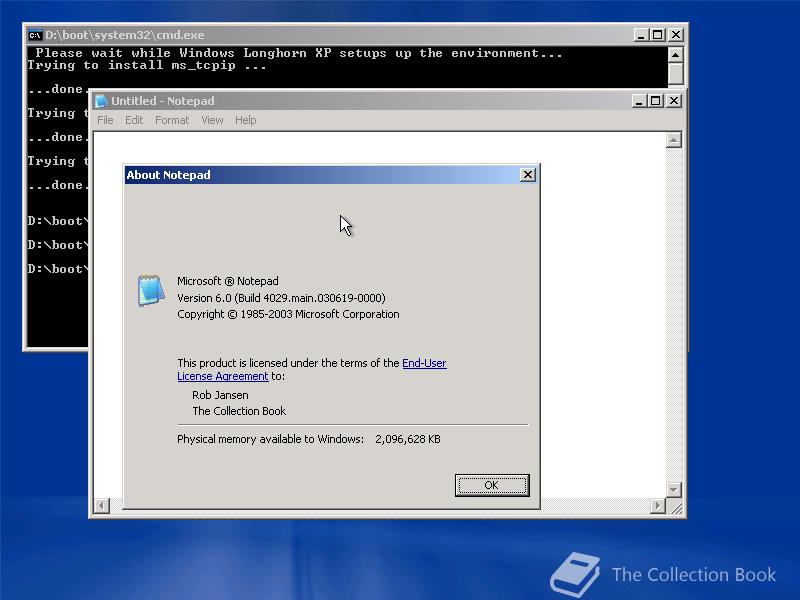Screen dimensions: 800x600
Task: Click the Notepad icon in About dialog
Action: (x=151, y=290)
